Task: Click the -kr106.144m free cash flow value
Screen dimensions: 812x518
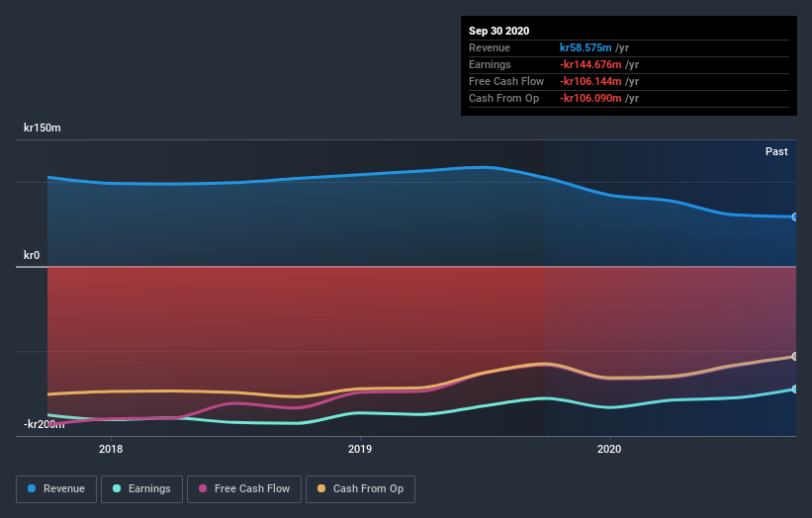Action: [590, 81]
